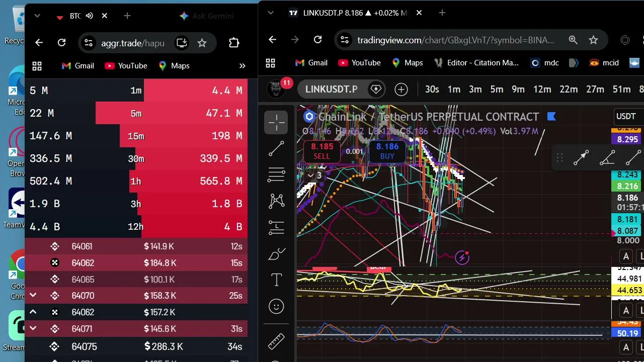Toggle auto scale A on yellow indicator pane
644x362 pixels.
tap(626, 310)
